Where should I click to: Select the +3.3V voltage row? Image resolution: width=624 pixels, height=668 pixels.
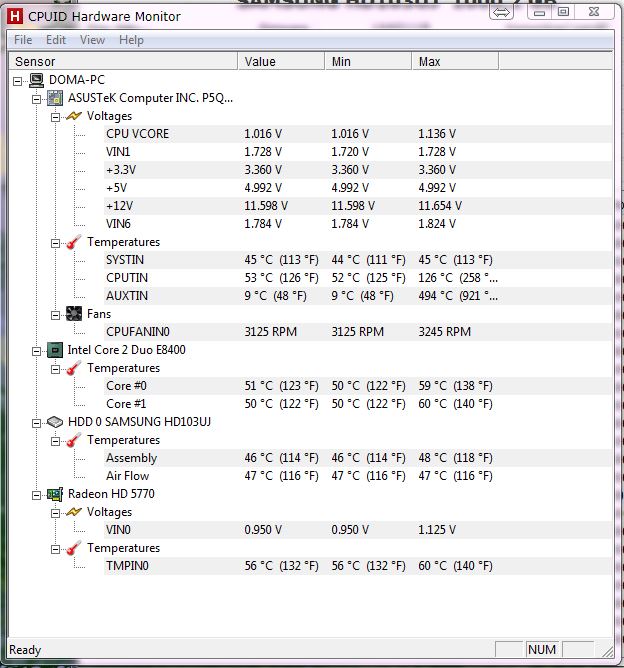click(357, 170)
